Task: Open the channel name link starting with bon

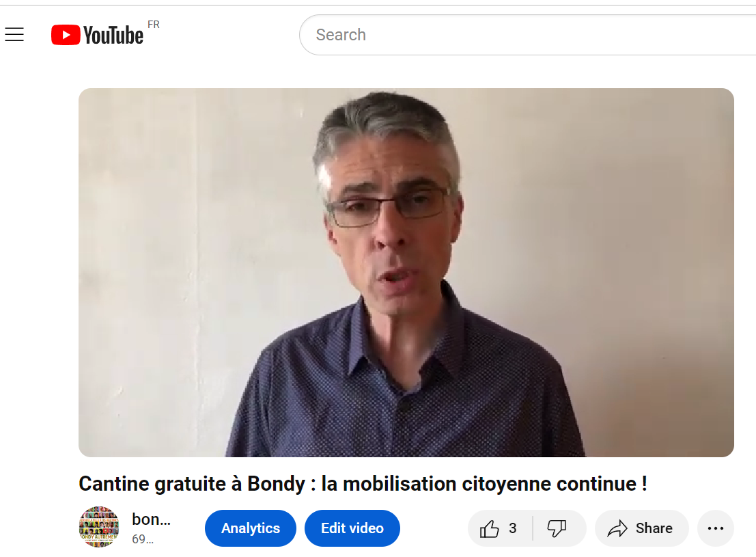Action: click(152, 519)
